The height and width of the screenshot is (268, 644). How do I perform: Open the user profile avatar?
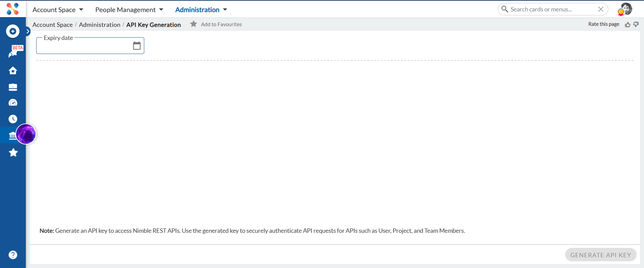pos(625,9)
